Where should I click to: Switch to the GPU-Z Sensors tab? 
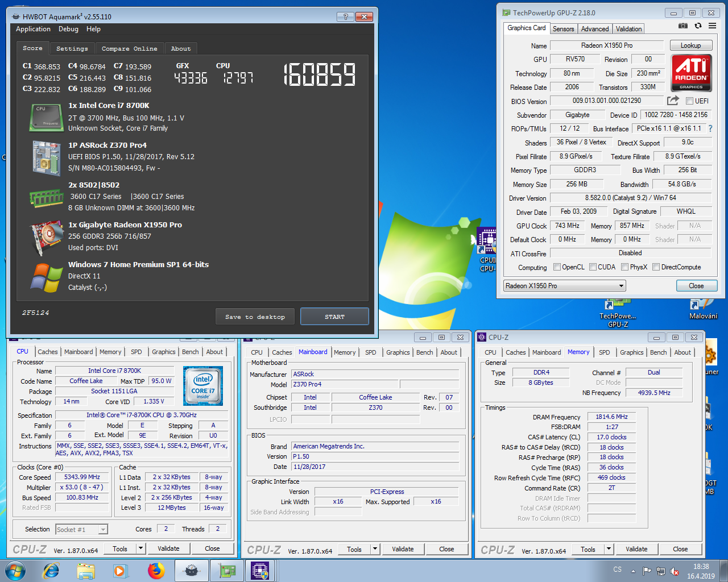tap(563, 29)
